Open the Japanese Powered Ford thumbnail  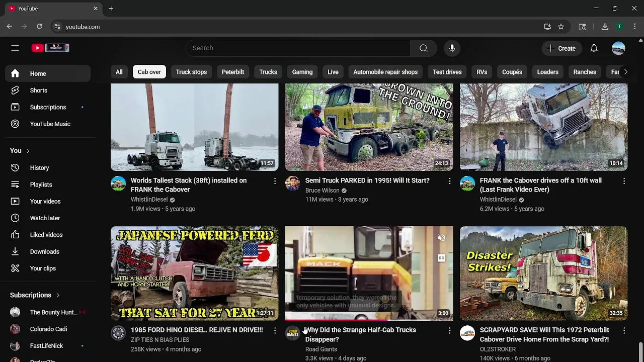tap(194, 274)
